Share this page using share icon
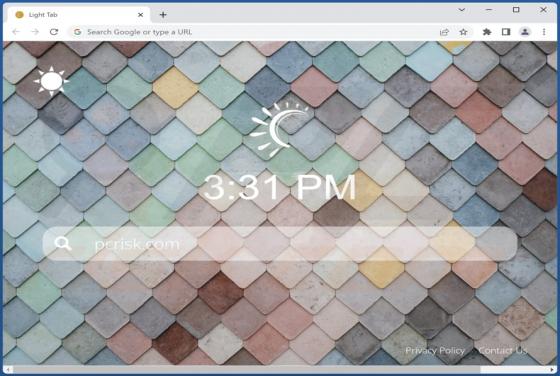560x376 pixels. 444,32
